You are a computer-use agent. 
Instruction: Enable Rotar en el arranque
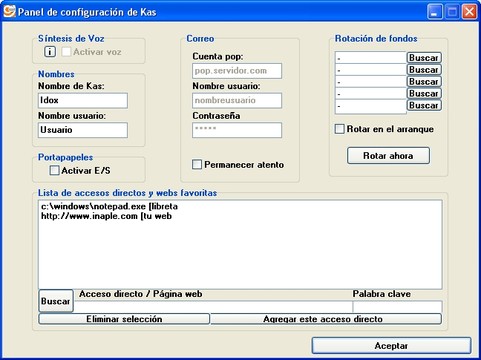pyautogui.click(x=339, y=129)
